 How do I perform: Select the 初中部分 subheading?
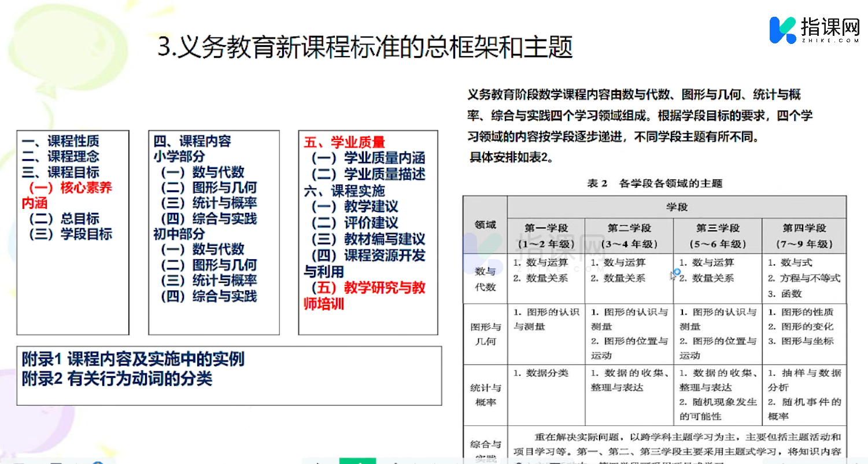pos(179,234)
